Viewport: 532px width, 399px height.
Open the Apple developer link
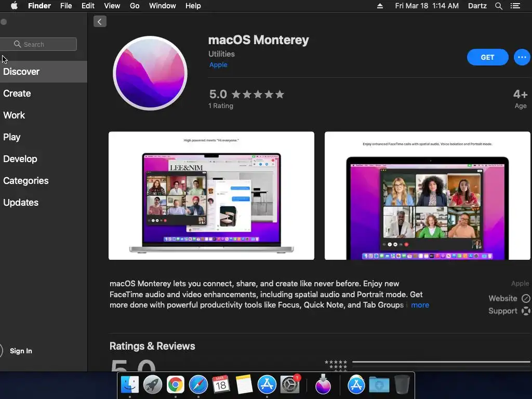(218, 65)
